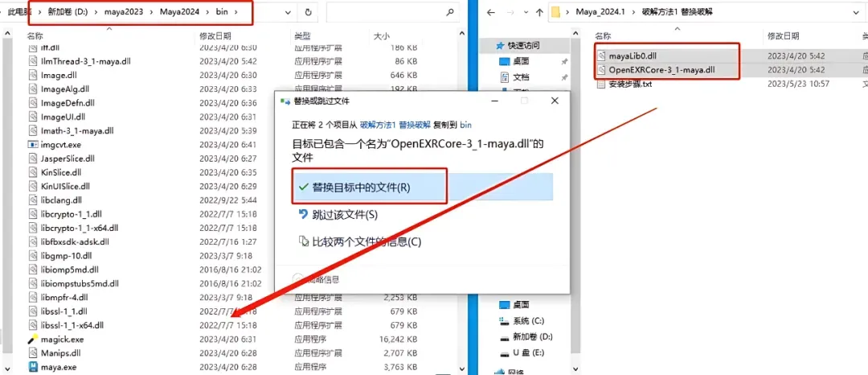868x375 pixels.
Task: Click the 快速访问 star icon
Action: tap(501, 45)
